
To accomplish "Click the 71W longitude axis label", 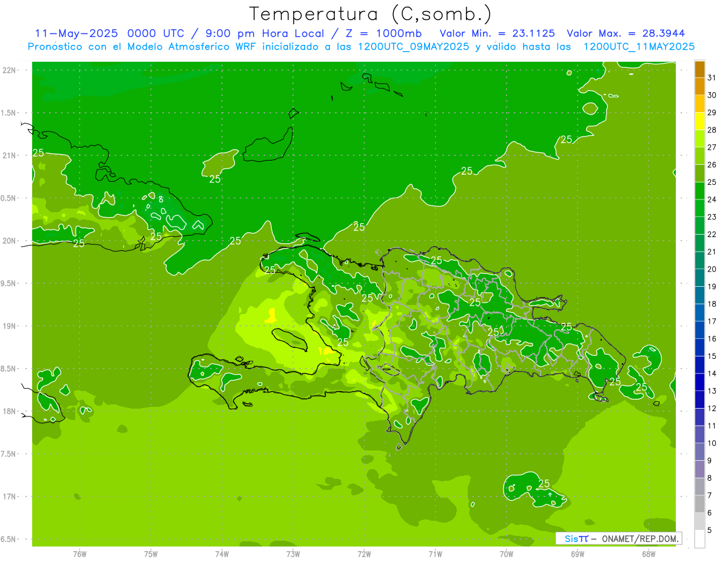I will pos(435,554).
